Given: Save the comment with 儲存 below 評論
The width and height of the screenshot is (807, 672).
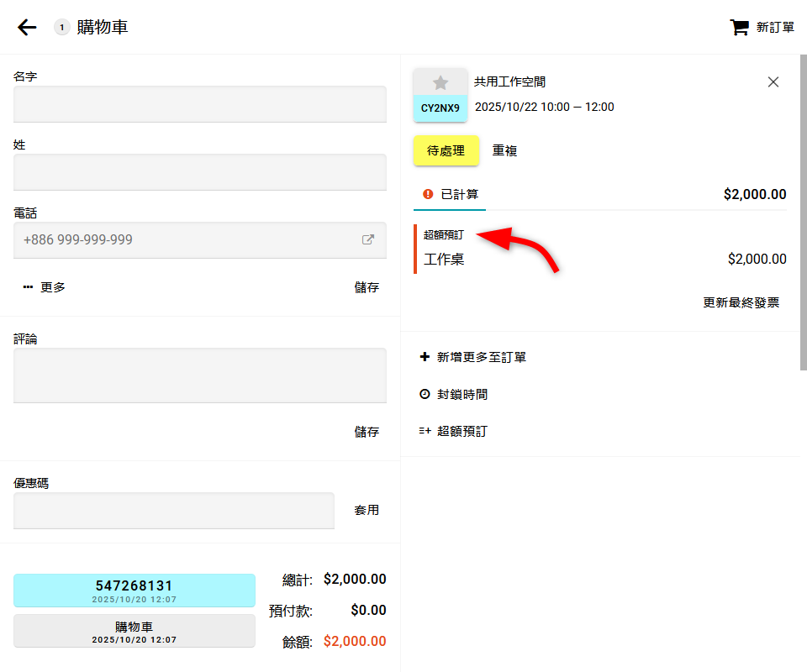Looking at the screenshot, I should click(x=367, y=432).
